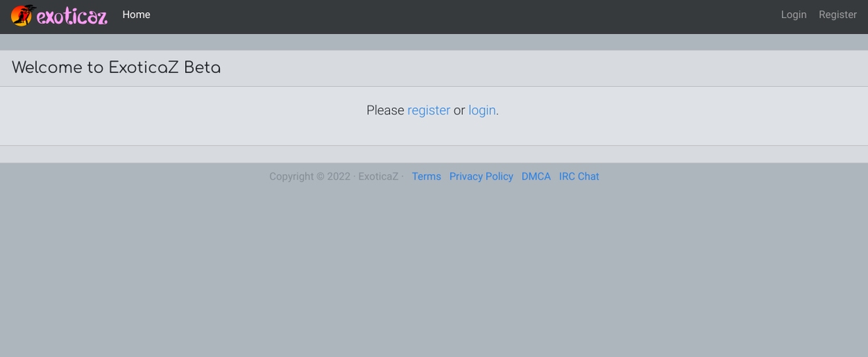Click the word Please in the message
Image resolution: width=868 pixels, height=357 pixels.
385,110
